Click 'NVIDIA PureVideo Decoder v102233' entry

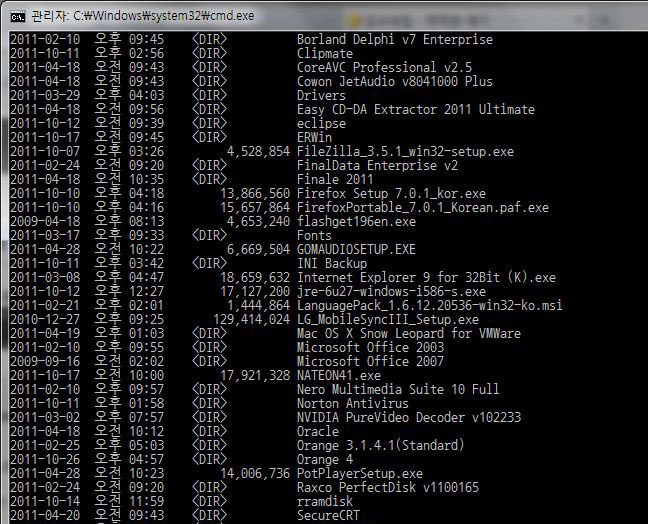click(x=409, y=418)
